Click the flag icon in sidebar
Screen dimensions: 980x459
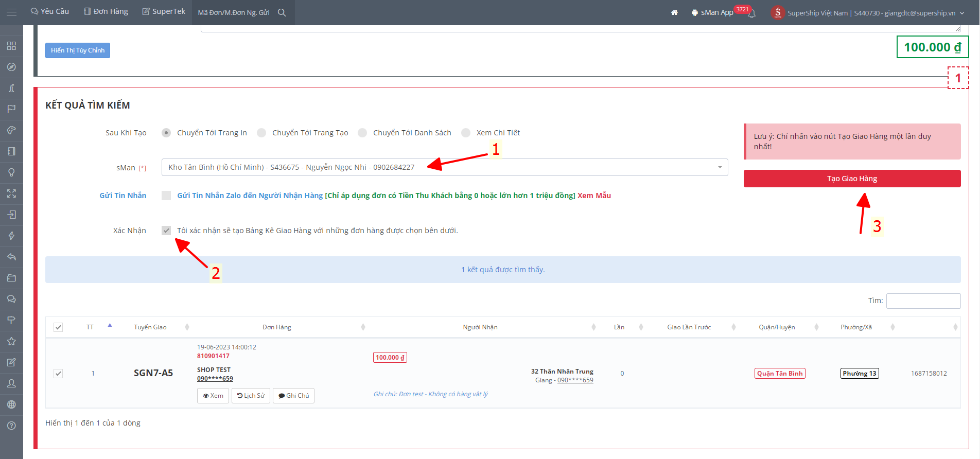tap(11, 109)
